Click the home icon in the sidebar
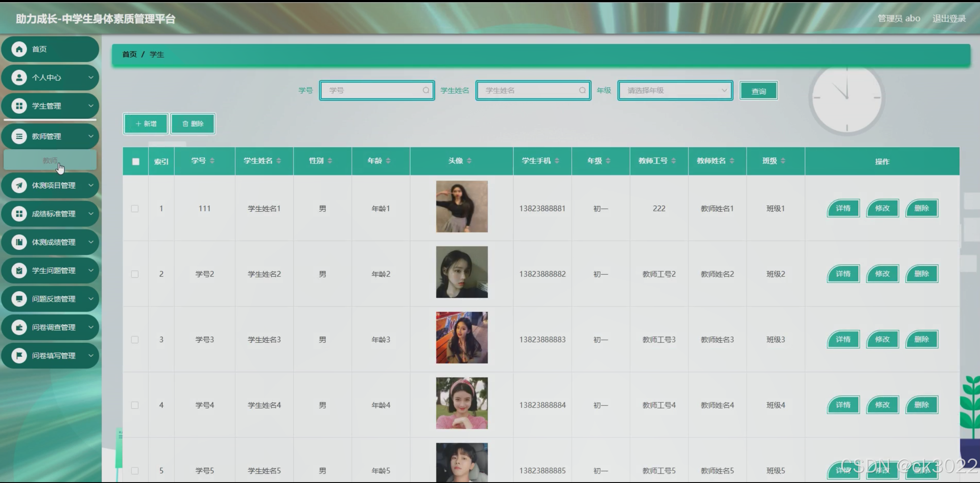 [x=19, y=49]
